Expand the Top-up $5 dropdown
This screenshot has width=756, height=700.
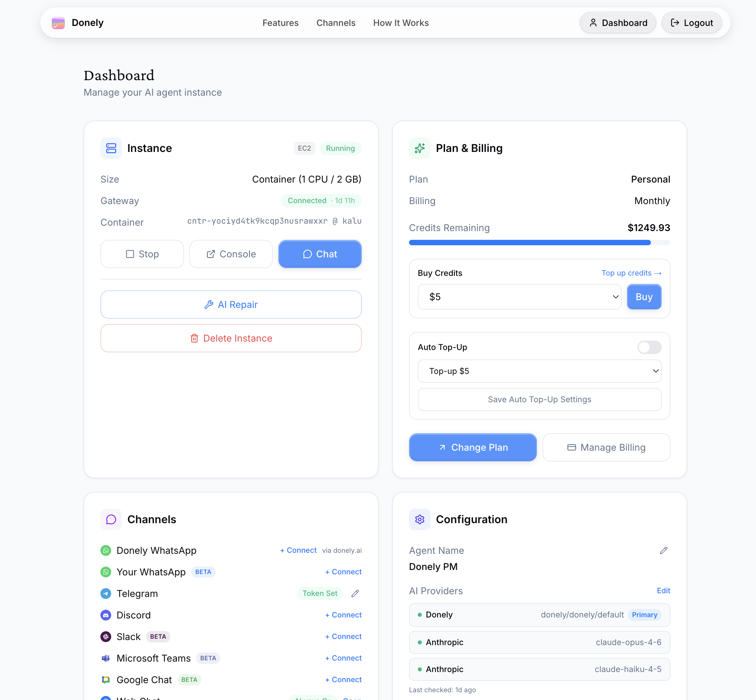[x=539, y=371]
